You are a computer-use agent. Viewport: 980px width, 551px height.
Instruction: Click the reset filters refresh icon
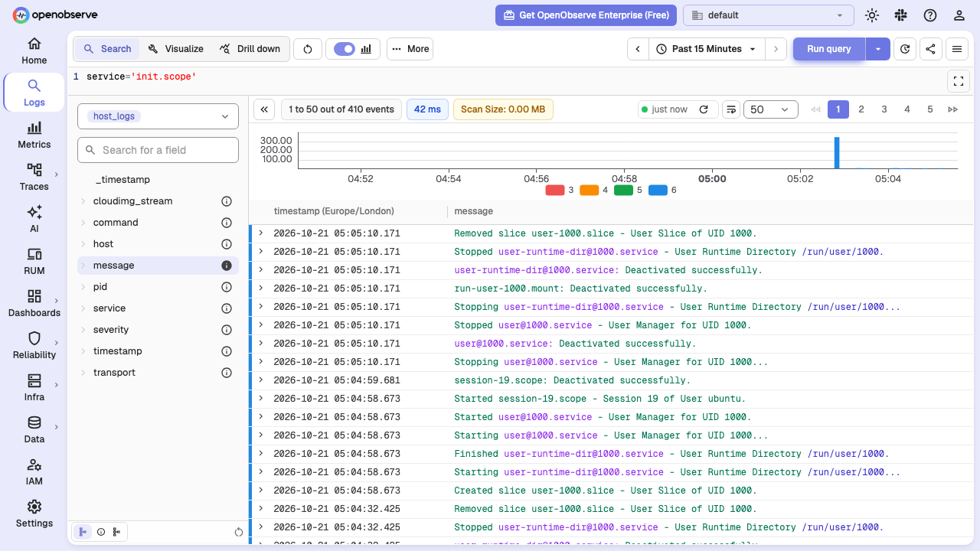pos(308,49)
